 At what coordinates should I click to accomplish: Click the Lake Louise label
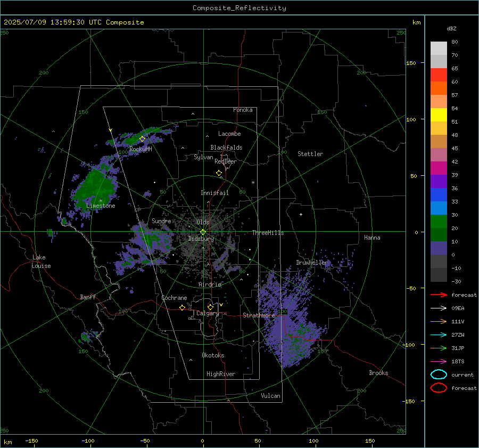(x=41, y=262)
